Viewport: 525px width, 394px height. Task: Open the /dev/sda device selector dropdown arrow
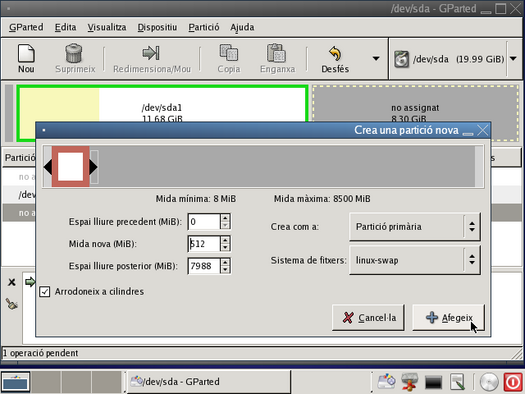(x=513, y=59)
